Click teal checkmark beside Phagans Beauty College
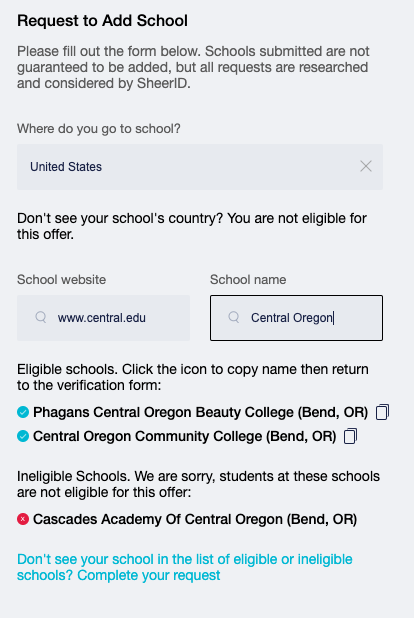The width and height of the screenshot is (414, 618). (x=23, y=412)
